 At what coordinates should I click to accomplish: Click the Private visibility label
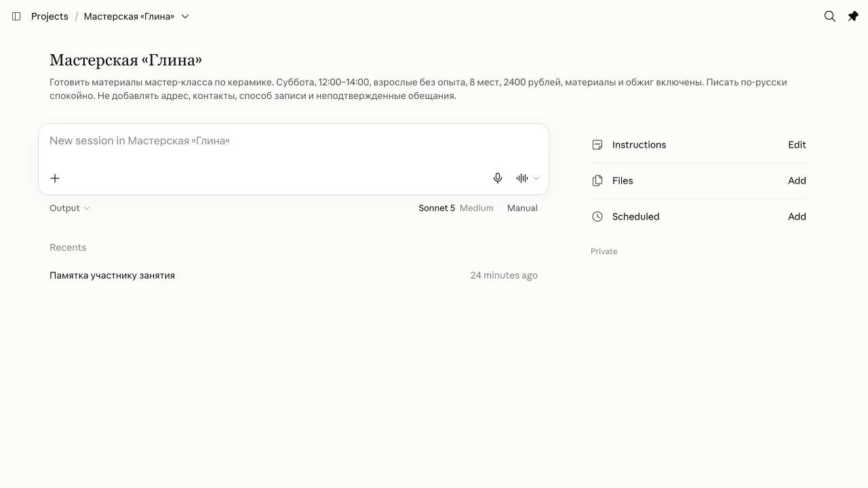tap(604, 251)
